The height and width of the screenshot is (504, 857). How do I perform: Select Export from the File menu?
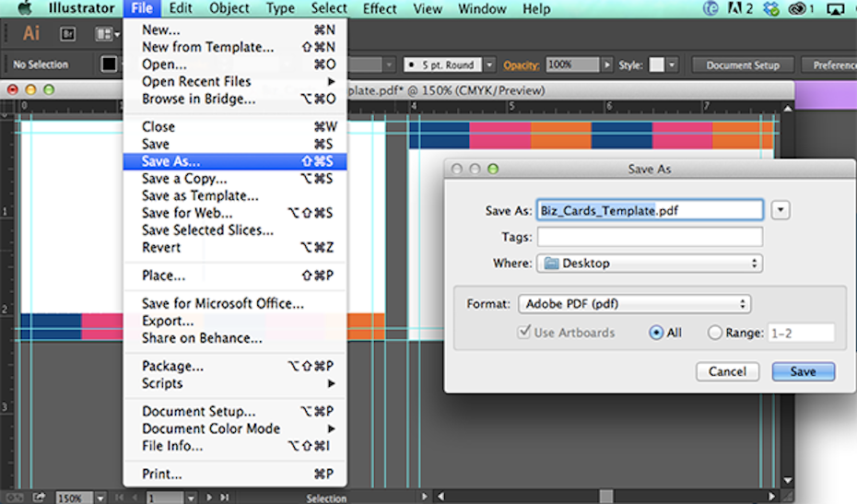pos(168,321)
